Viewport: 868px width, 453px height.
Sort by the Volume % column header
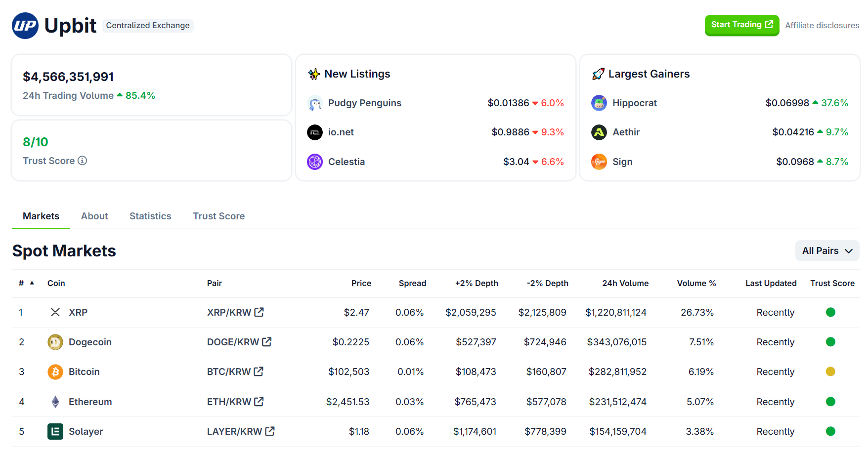696,283
